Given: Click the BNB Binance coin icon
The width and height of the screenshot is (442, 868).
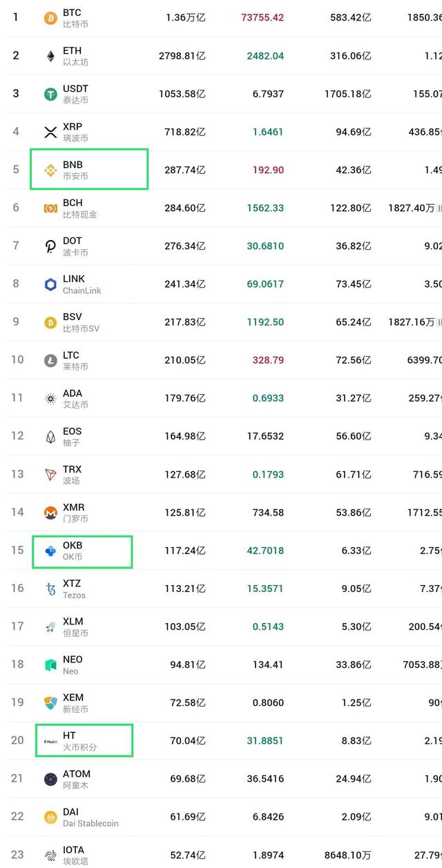Looking at the screenshot, I should coord(50,170).
